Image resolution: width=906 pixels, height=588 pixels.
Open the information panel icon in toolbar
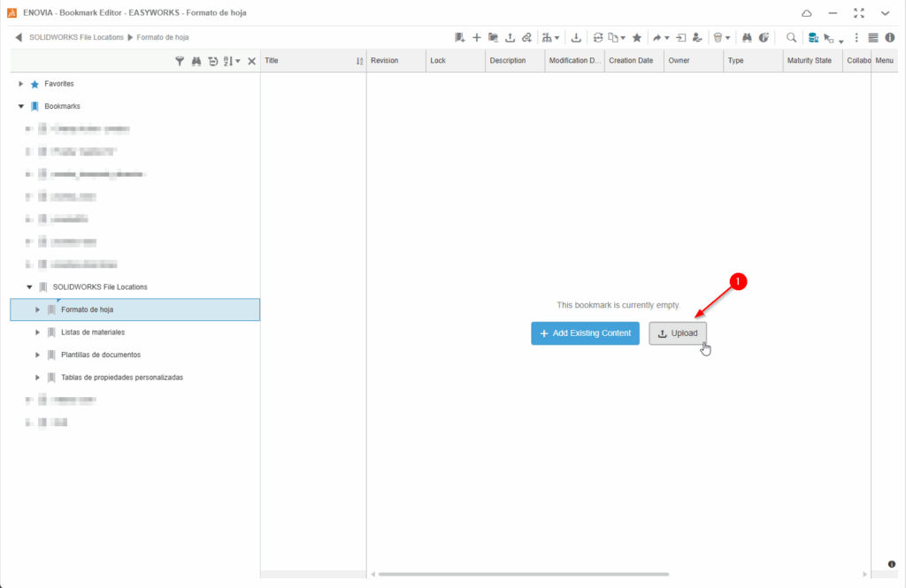890,37
